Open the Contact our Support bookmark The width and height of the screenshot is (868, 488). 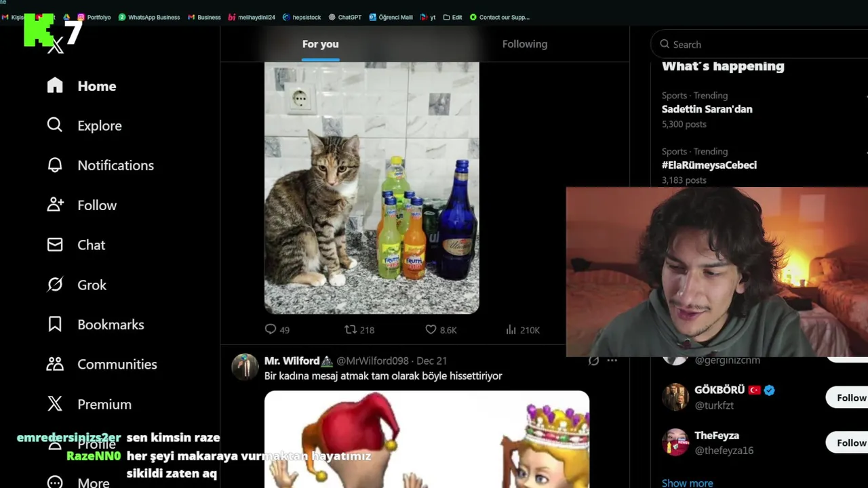[499, 17]
